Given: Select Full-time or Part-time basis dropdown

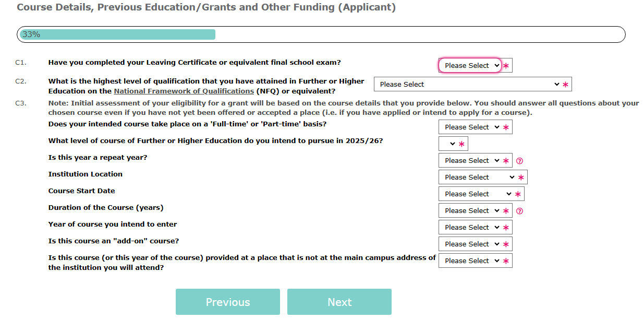Looking at the screenshot, I should pos(470,127).
